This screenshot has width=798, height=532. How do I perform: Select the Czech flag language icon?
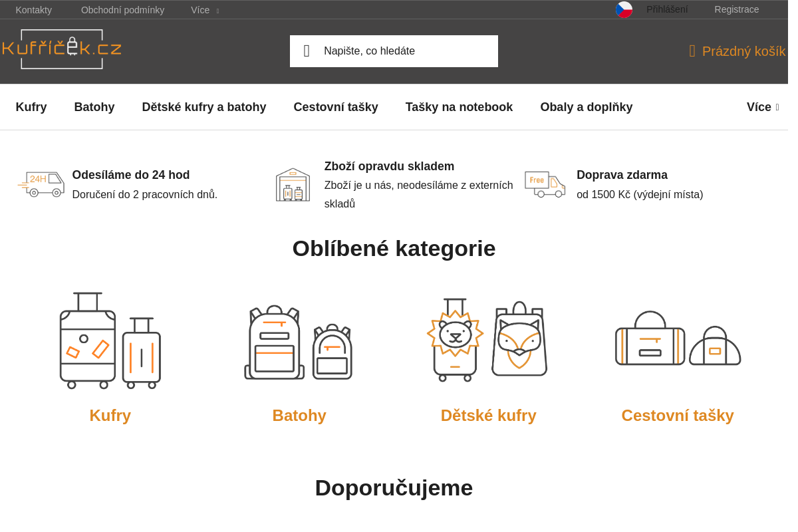624,9
